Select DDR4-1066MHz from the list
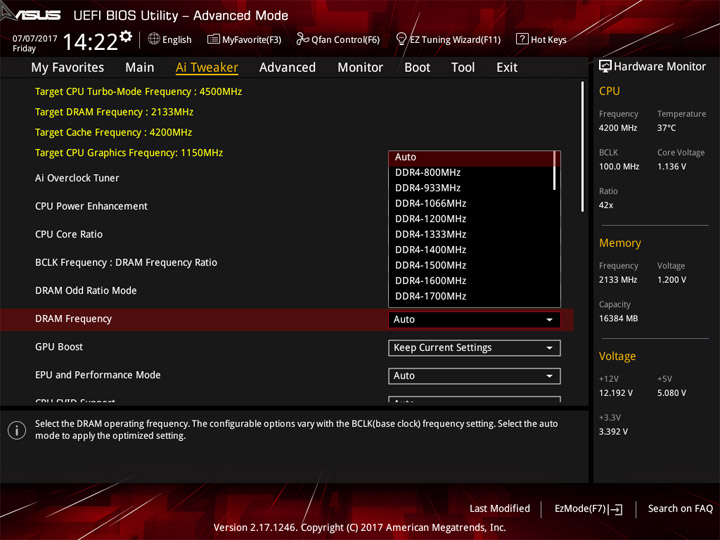The width and height of the screenshot is (720, 540). click(x=430, y=203)
